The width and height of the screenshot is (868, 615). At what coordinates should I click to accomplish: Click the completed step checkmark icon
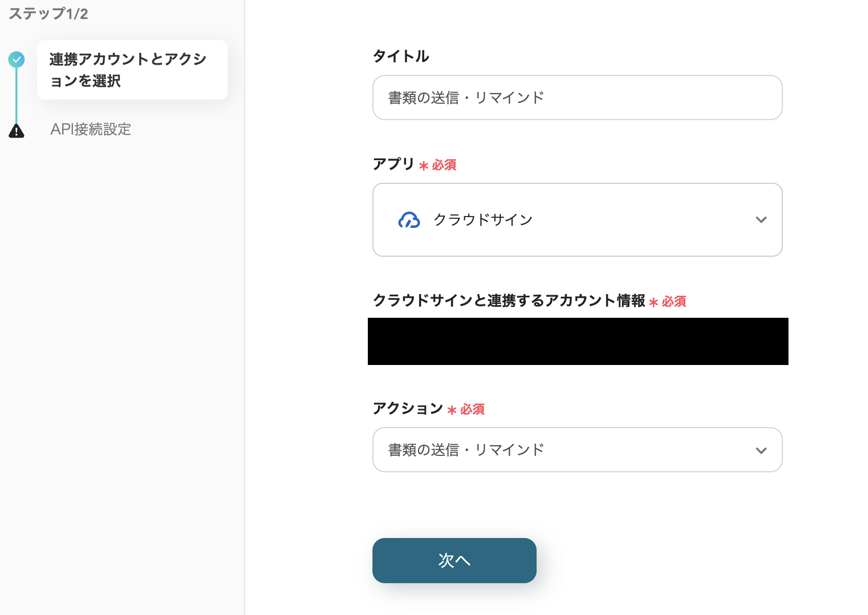point(17,59)
